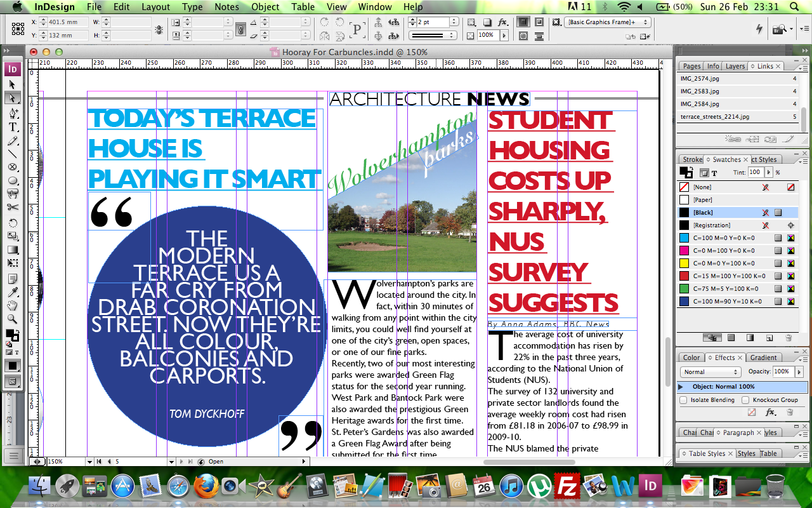
Task: Select the C=15 M=100 Y=100 K=0 red swatch
Action: click(738, 276)
